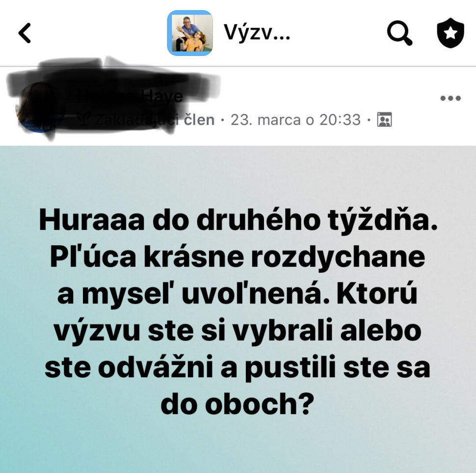The width and height of the screenshot is (476, 473).
Task: Open the search magnifier in the header
Action: pos(399,33)
